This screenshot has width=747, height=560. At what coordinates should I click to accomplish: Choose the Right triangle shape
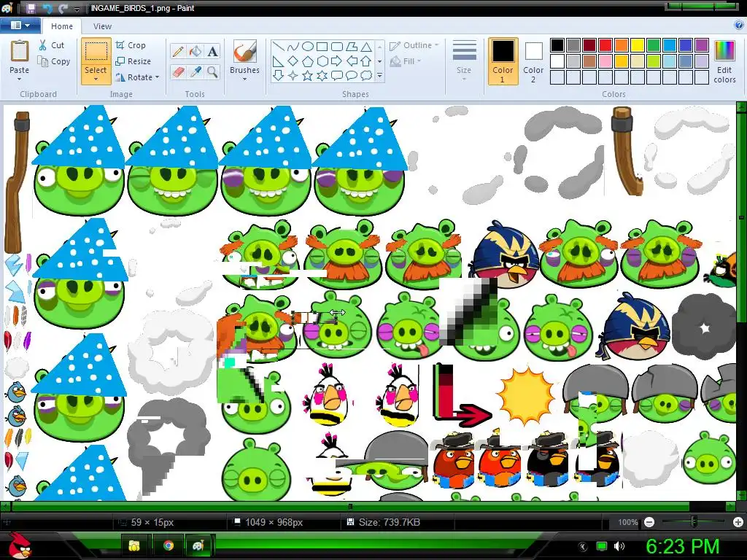click(x=279, y=61)
